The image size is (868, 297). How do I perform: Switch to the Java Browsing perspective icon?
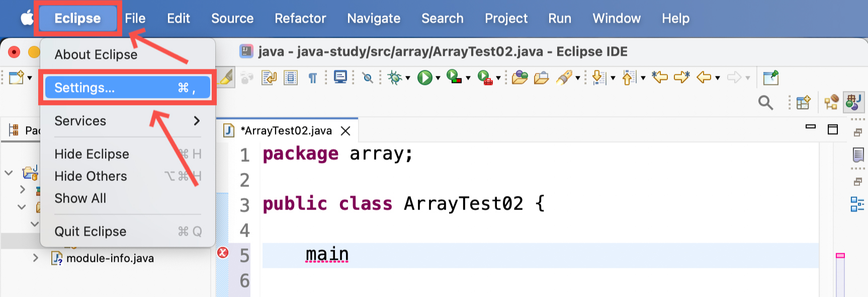pos(831,103)
